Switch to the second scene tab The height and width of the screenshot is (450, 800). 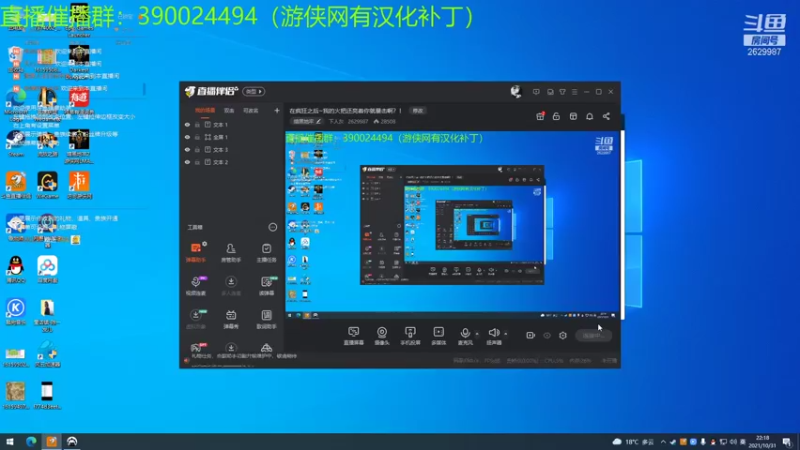[229, 111]
